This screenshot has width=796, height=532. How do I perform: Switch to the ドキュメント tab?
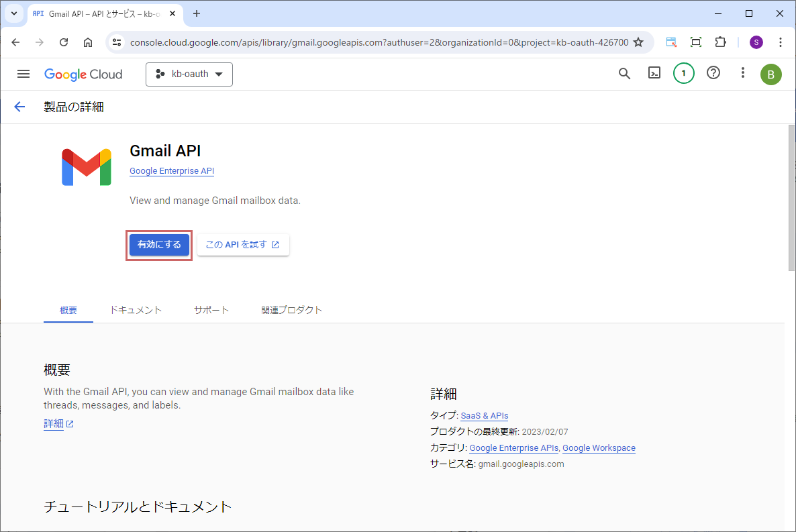pyautogui.click(x=136, y=310)
